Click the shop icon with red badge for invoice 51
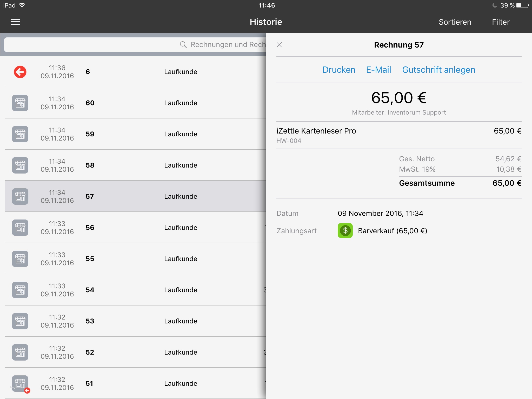 click(x=21, y=384)
